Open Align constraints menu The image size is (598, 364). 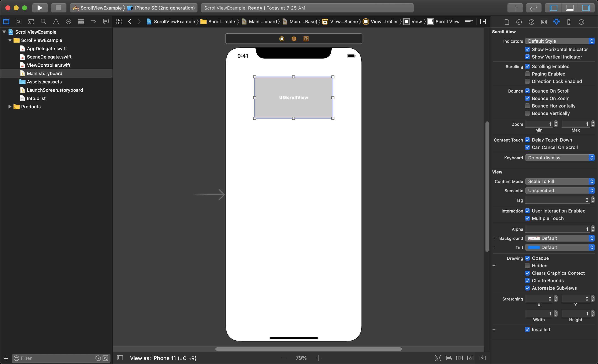[449, 358]
